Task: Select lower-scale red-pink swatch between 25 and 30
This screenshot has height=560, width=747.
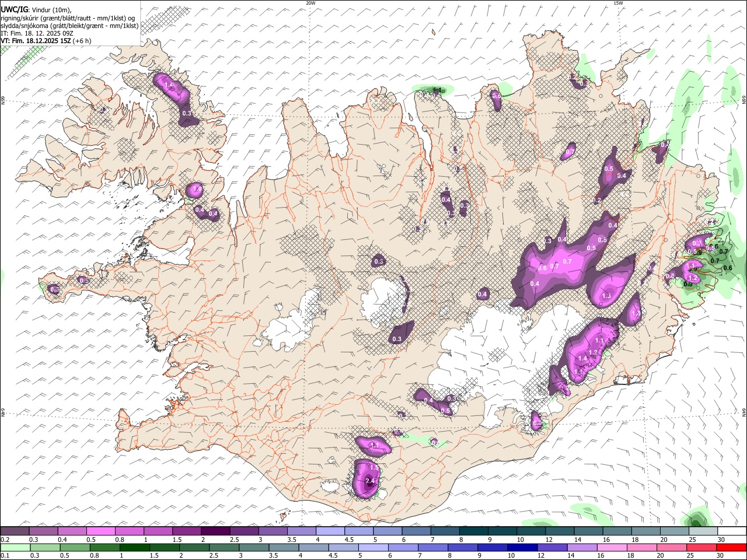Action: (x=701, y=547)
